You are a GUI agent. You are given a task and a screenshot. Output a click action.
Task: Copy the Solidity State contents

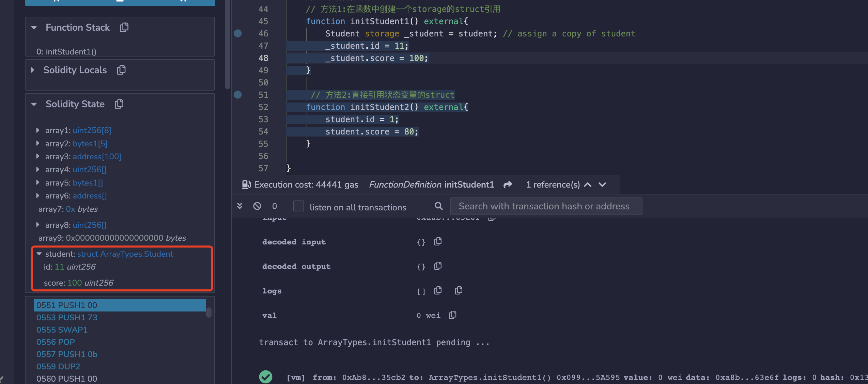tap(119, 104)
